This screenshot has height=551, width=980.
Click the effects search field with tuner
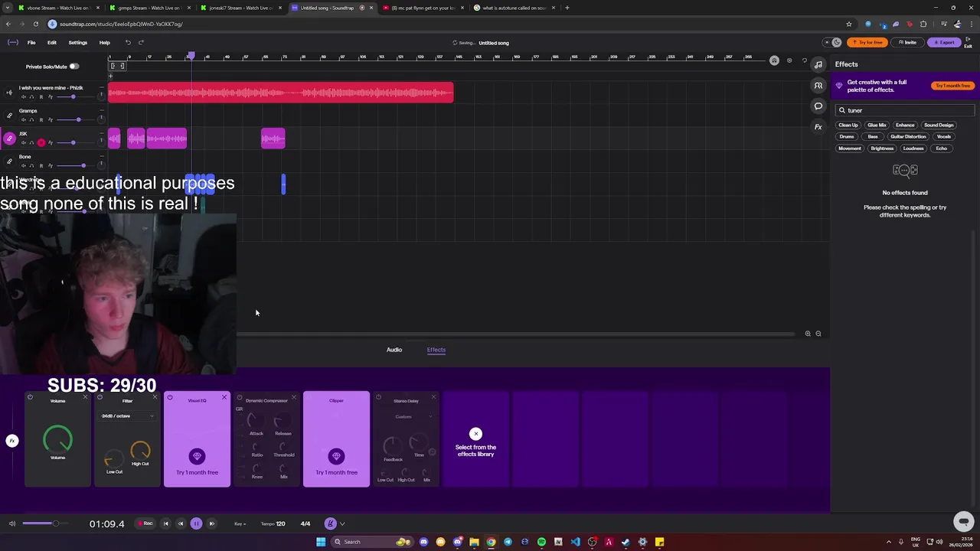coord(905,110)
